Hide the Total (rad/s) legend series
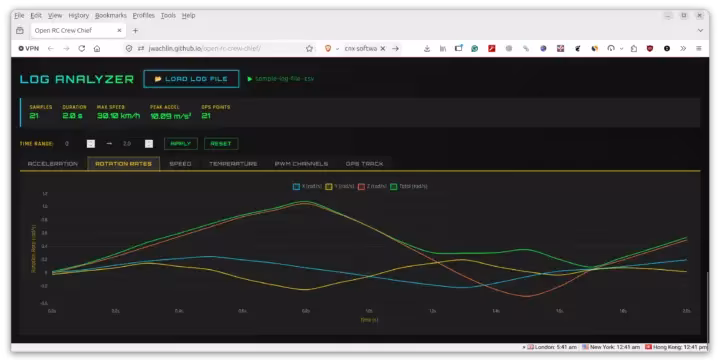 coord(409,186)
